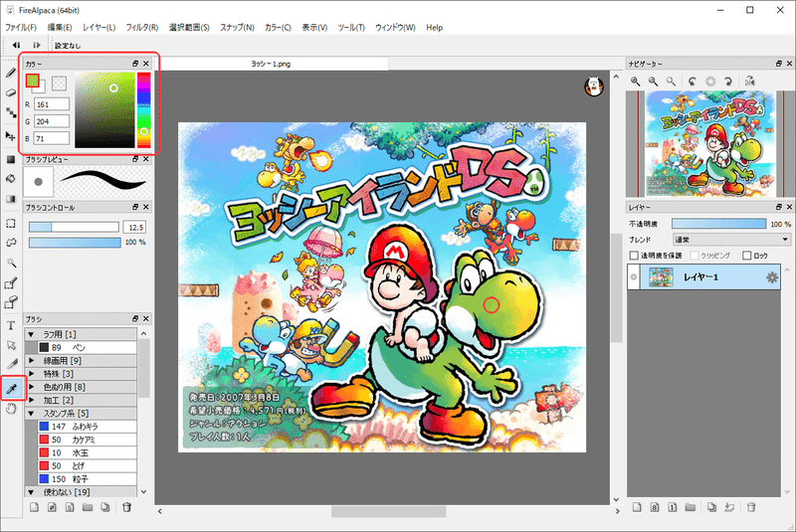Image resolution: width=796 pixels, height=532 pixels.
Task: Zoom out using Navigator magnifier minus
Action: [654, 82]
